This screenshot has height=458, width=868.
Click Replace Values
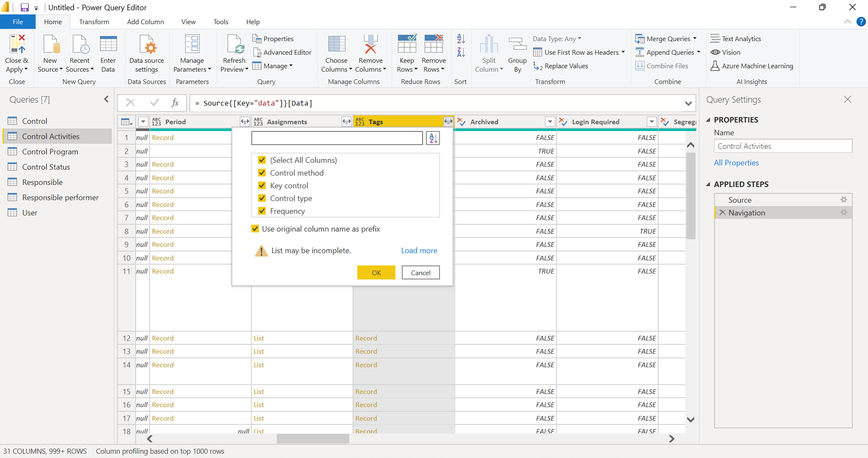561,66
